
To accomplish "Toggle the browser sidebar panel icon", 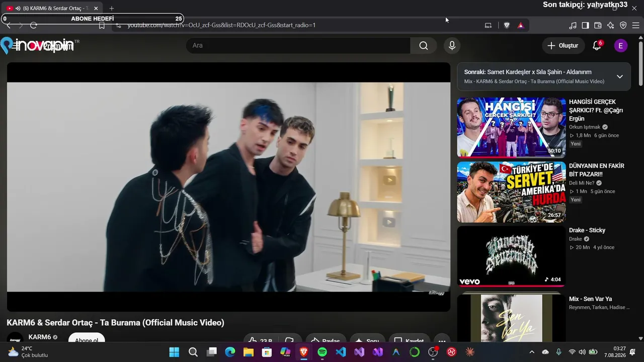I will click(x=585, y=25).
